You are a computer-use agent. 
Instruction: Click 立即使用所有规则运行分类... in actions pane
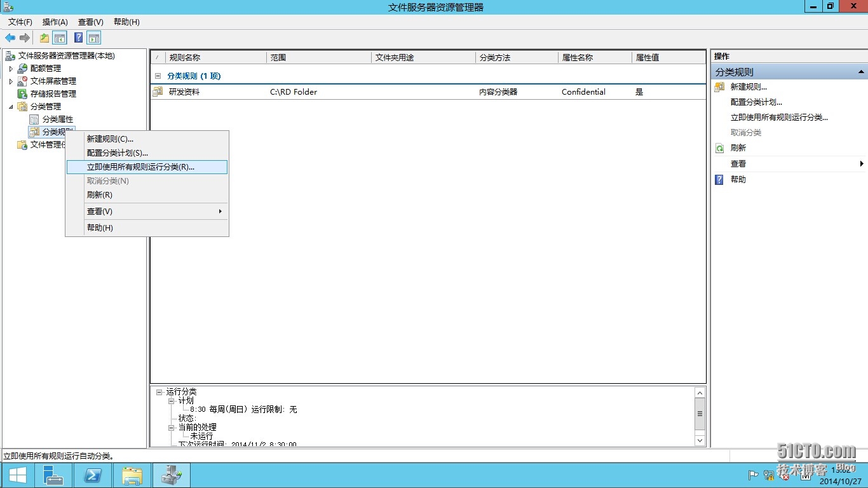point(779,118)
